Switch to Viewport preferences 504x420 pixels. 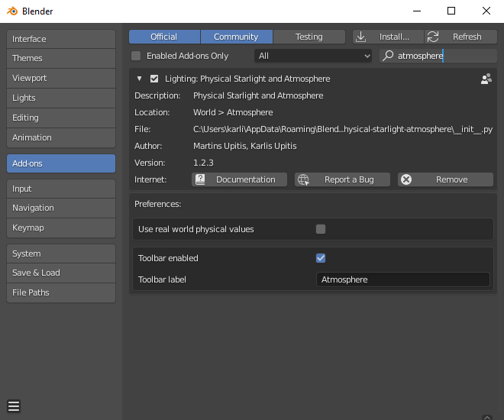pos(61,78)
